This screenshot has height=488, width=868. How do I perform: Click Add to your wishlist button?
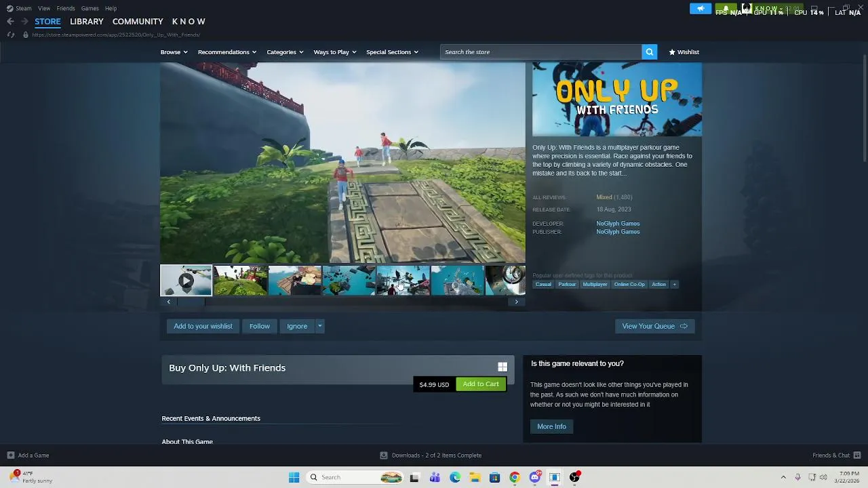coord(203,326)
